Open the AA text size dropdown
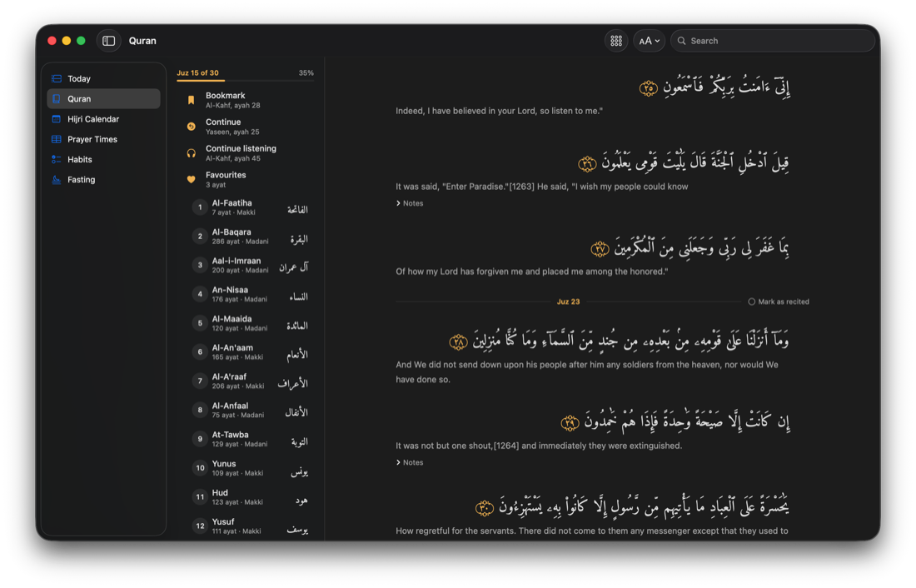Screen dimensions: 916x588 coord(649,41)
